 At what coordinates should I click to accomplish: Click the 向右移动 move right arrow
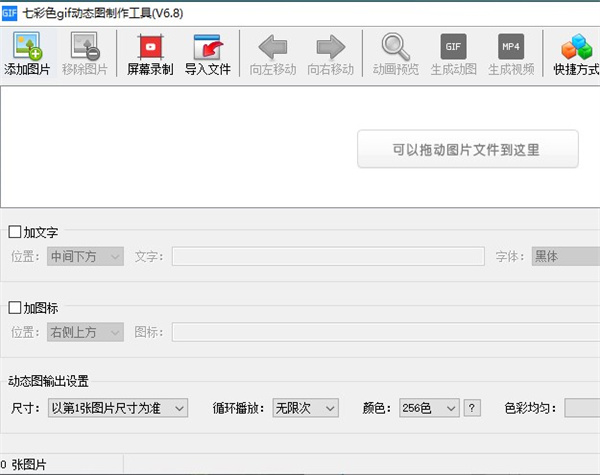(x=330, y=48)
